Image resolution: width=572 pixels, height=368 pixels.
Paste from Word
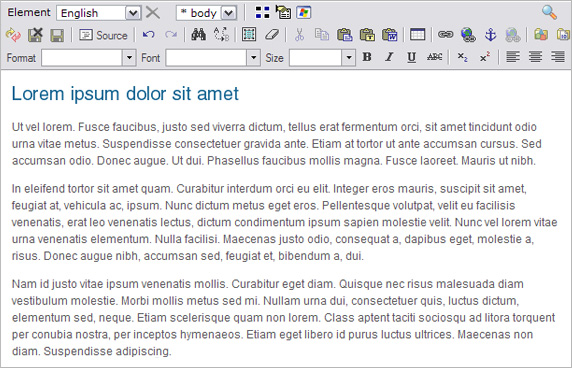pos(389,35)
